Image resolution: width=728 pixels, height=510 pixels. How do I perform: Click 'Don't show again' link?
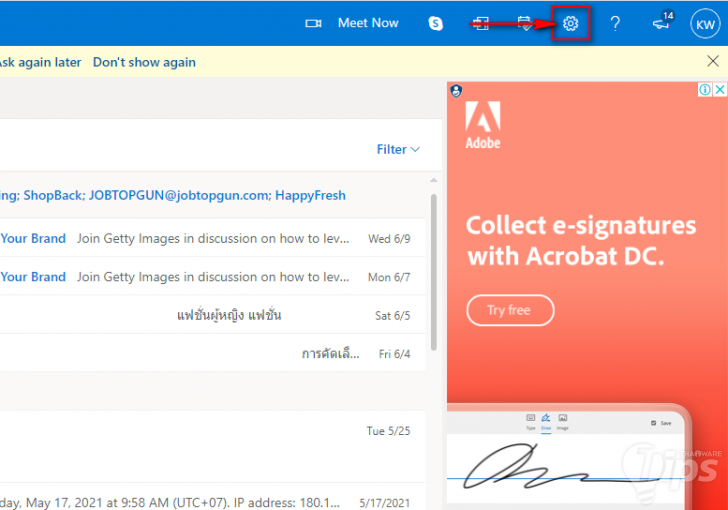click(144, 62)
